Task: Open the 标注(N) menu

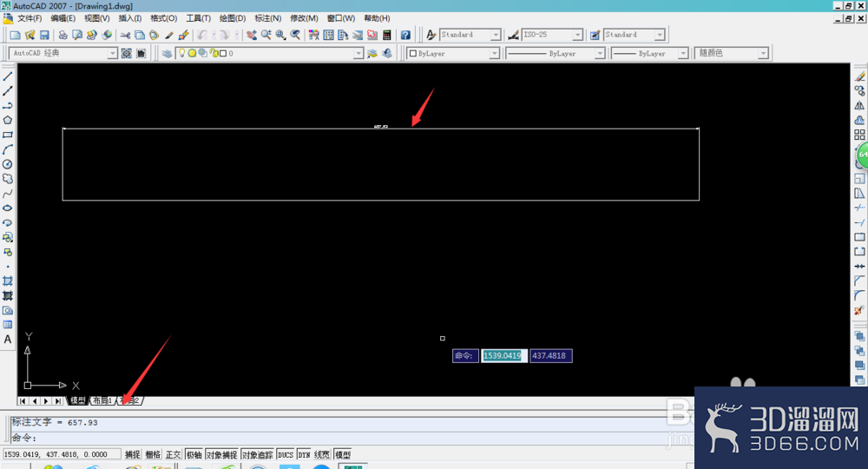Action: coord(268,18)
